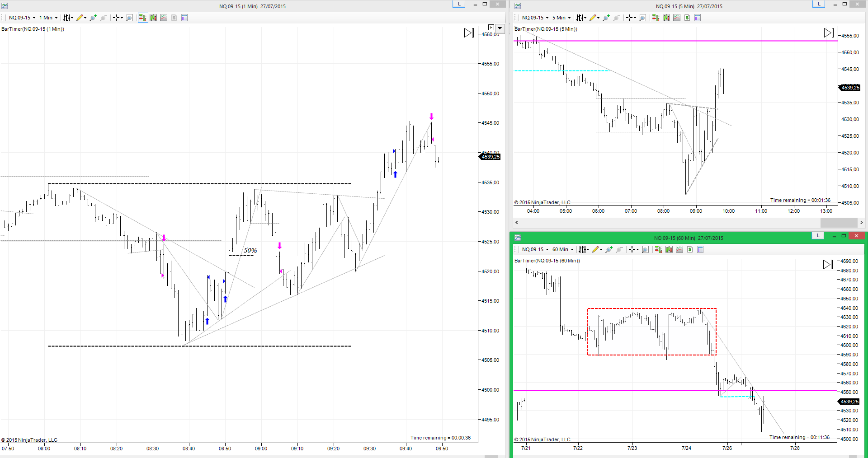The width and height of the screenshot is (868, 458).
Task: Click Zoom In on the 5 Min chart
Action: pyautogui.click(x=606, y=18)
